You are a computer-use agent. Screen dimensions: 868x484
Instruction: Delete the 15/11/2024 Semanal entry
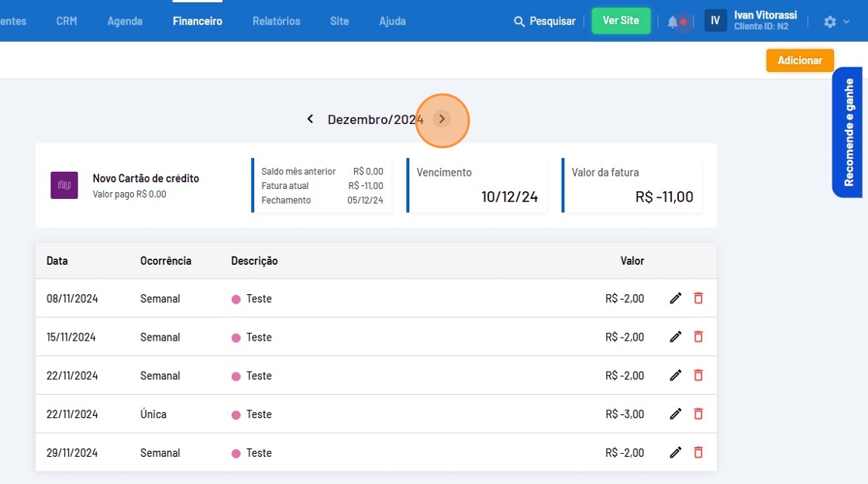coord(698,337)
